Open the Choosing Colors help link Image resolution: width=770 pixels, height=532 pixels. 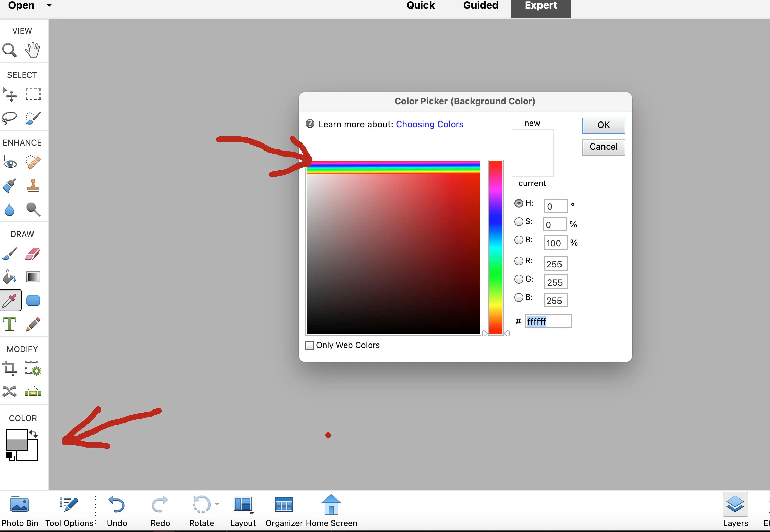coord(430,124)
